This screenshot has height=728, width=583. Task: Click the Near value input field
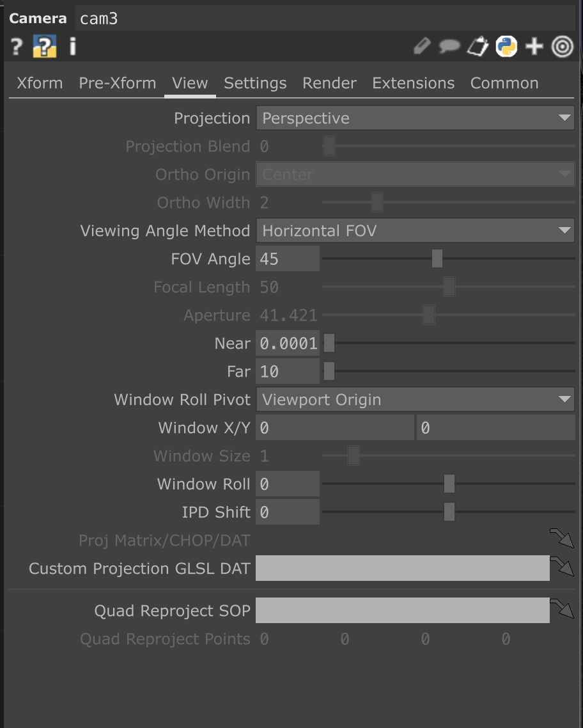(x=288, y=344)
